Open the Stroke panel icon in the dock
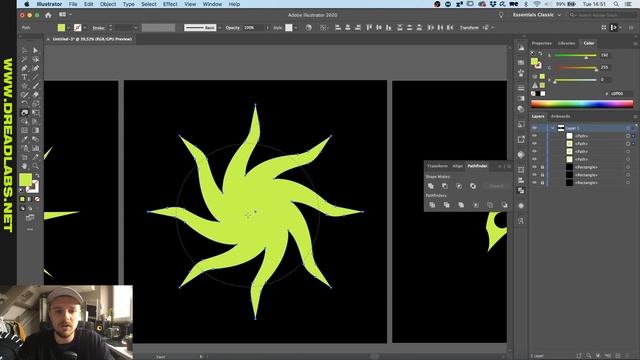Viewport: 640px width, 360px height. 521,88
